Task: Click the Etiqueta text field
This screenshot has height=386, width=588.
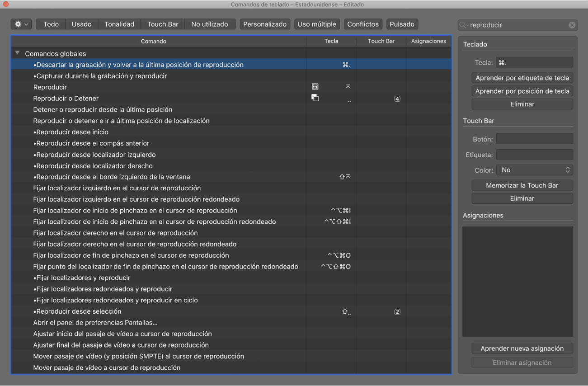Action: tap(534, 155)
